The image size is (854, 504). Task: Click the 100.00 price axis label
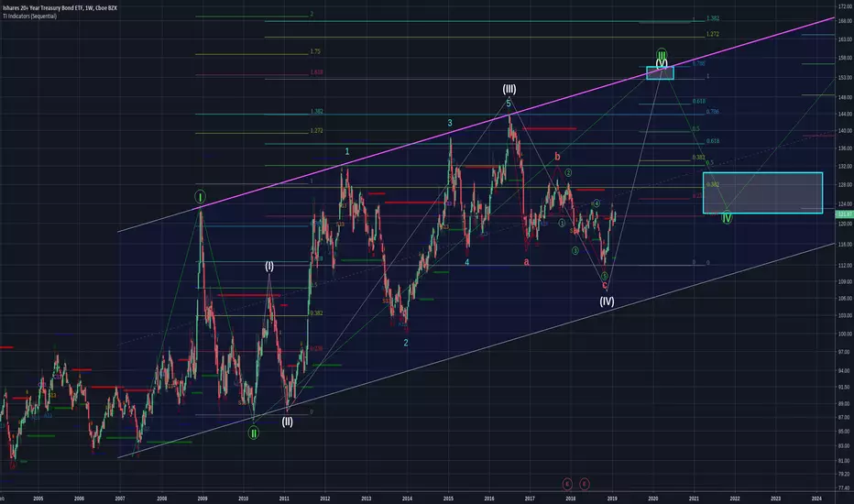[x=845, y=334]
